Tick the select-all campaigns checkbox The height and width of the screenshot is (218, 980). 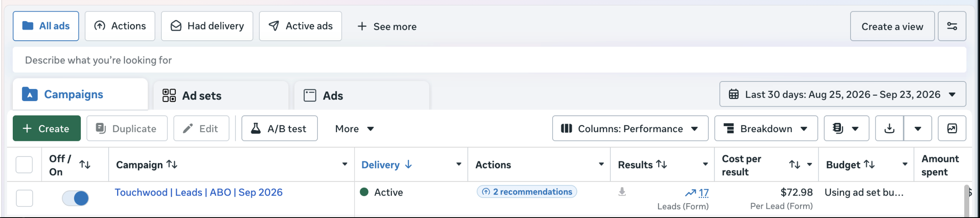point(24,164)
